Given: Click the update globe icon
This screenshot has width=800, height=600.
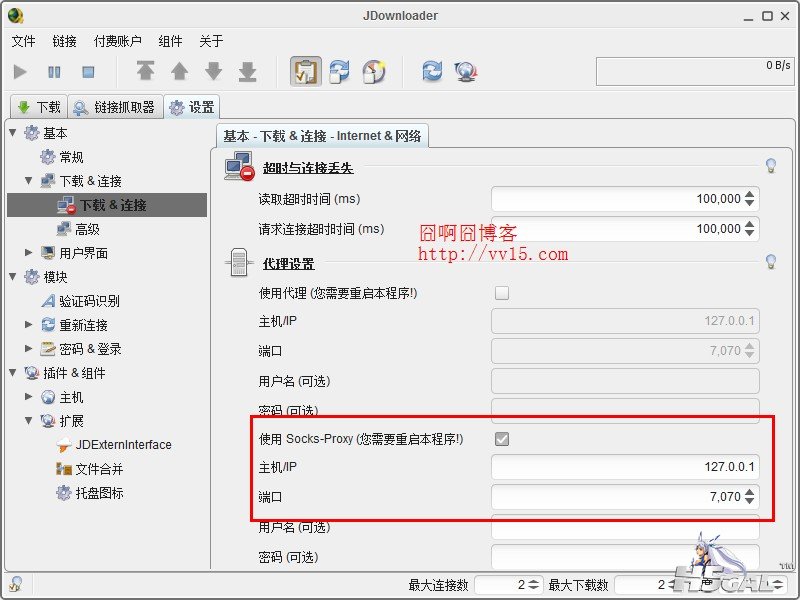Looking at the screenshot, I should [x=466, y=71].
